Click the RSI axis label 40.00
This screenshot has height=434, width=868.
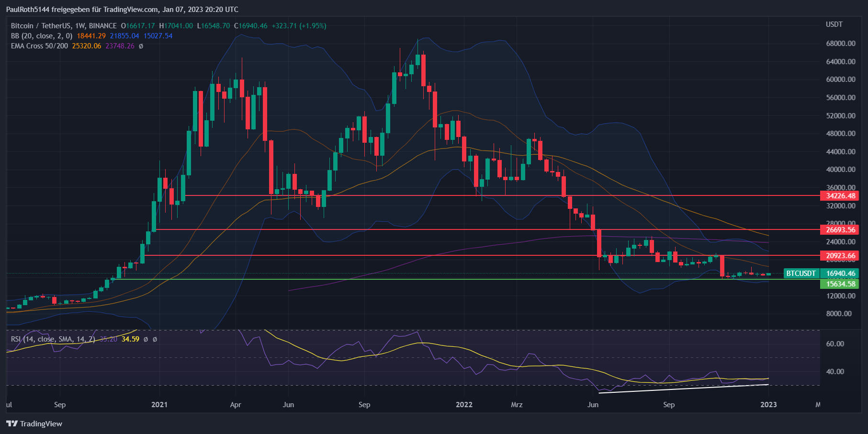pyautogui.click(x=835, y=372)
